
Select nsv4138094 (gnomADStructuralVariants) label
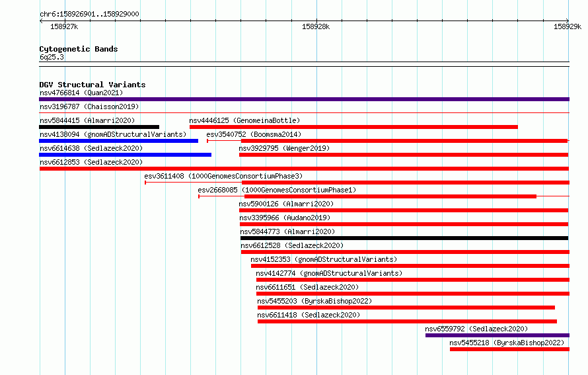(113, 134)
